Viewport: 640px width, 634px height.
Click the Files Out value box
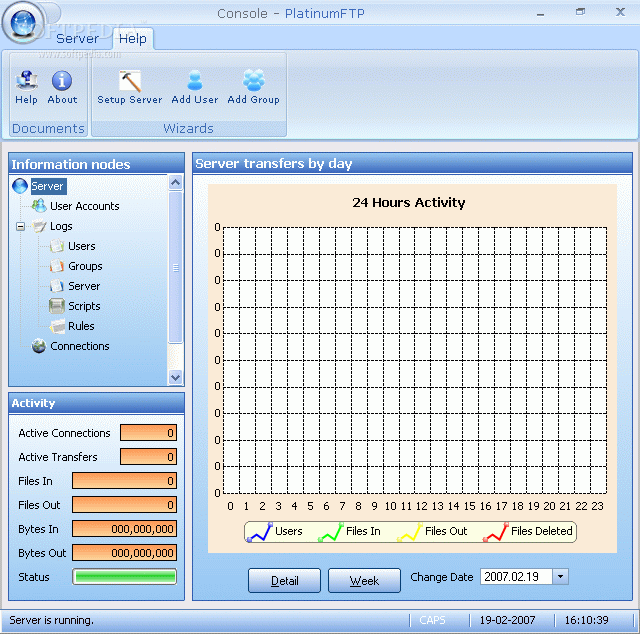point(124,505)
